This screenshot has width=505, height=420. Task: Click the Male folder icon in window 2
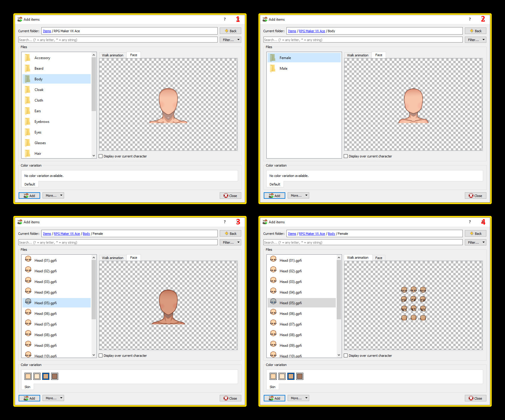click(273, 68)
